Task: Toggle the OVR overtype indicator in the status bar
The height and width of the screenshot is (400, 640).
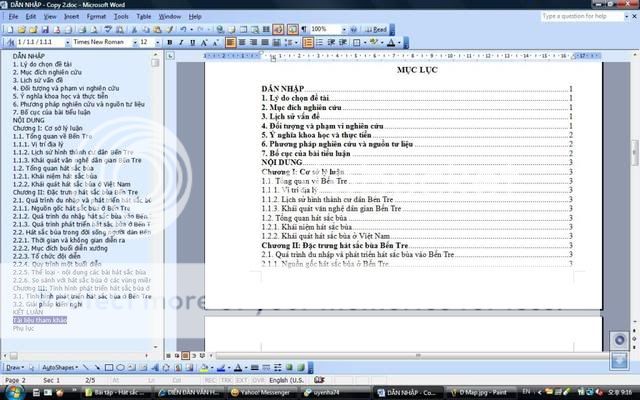Action: 255,381
